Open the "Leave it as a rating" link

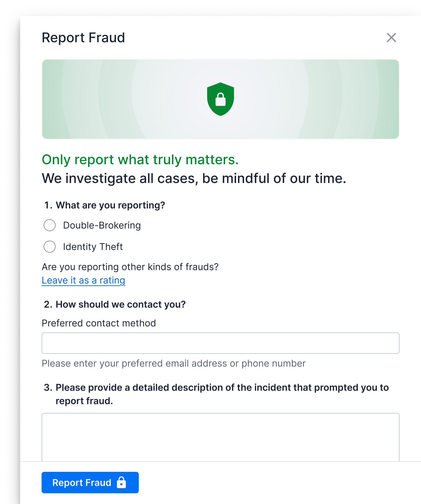83,280
